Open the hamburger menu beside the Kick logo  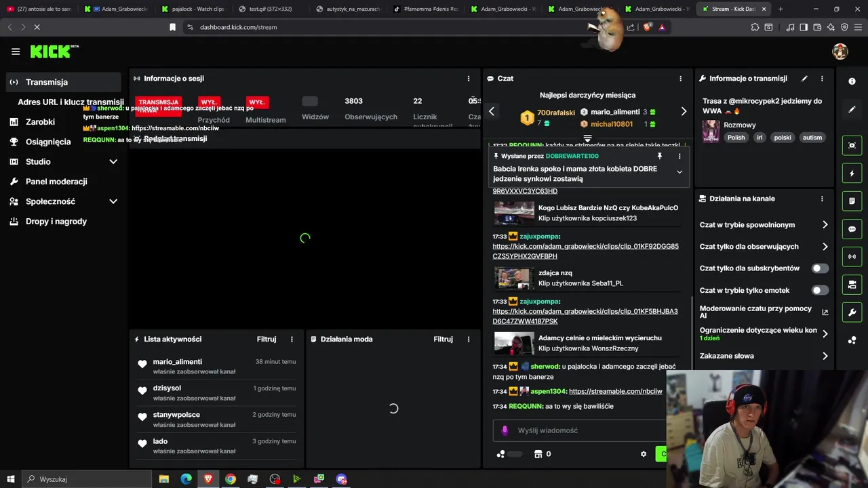pos(16,52)
